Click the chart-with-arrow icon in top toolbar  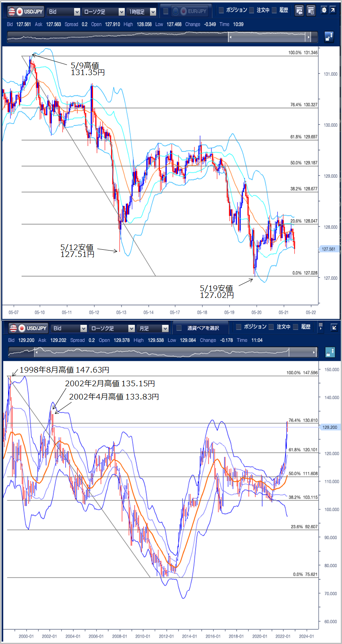pyautogui.click(x=299, y=11)
